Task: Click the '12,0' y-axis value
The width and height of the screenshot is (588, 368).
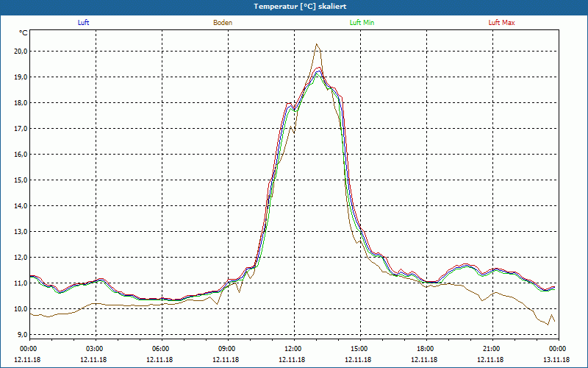Action: 21,257
